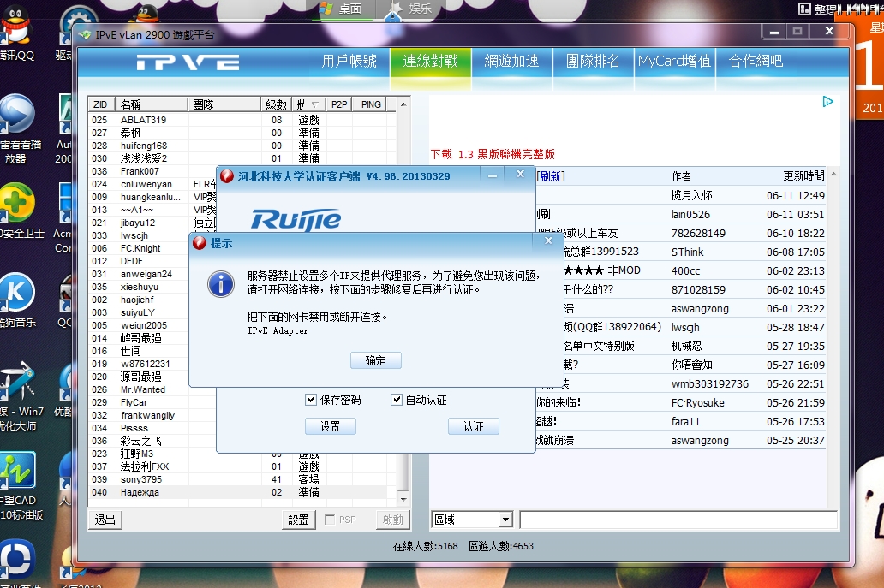
Task: Open the Tencent QQ desktop icon
Action: (x=17, y=33)
